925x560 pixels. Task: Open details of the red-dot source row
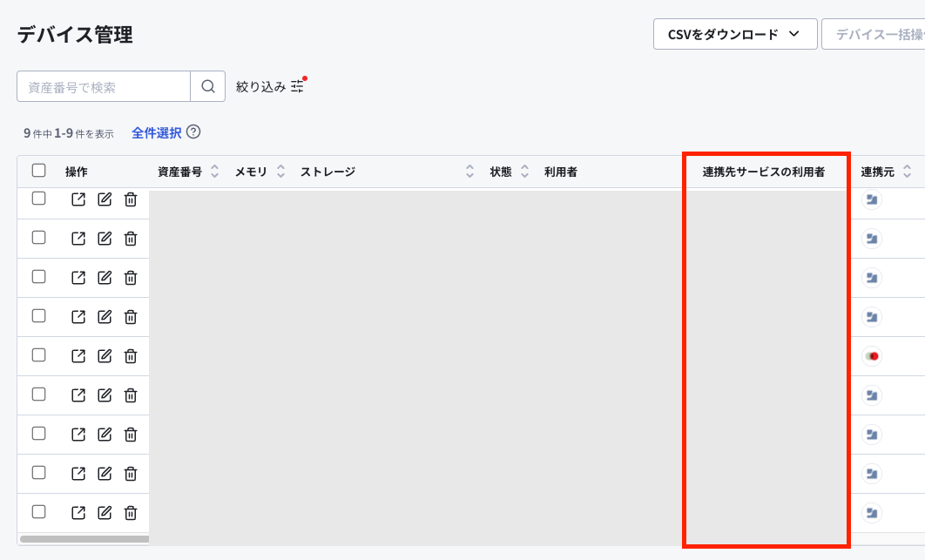[78, 356]
